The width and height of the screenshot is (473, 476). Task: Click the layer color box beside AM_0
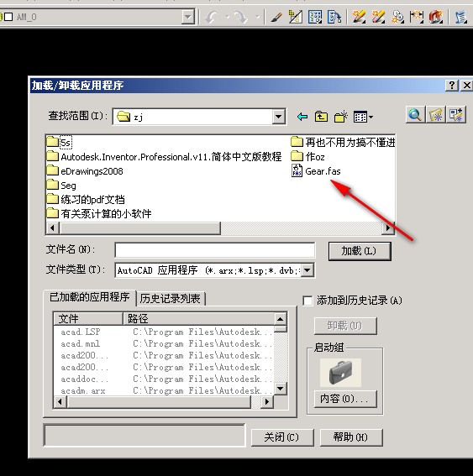8,17
